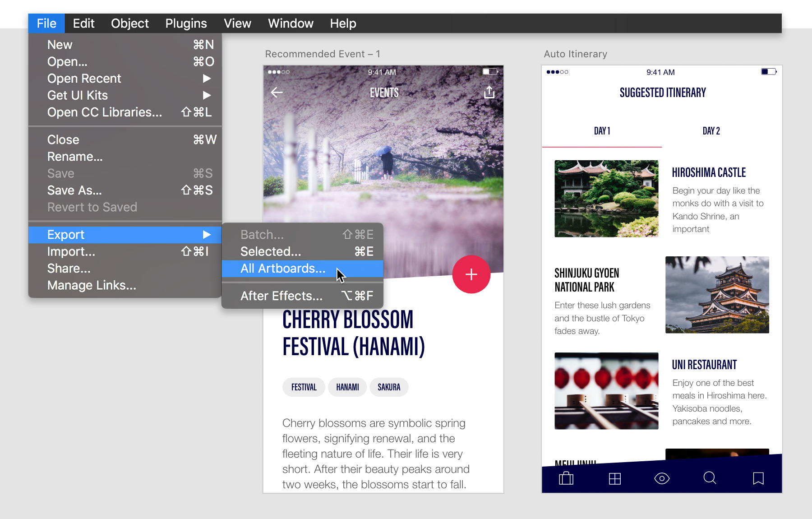Click the back arrow in Events screen
Viewport: 812px width, 519px height.
[x=277, y=93]
